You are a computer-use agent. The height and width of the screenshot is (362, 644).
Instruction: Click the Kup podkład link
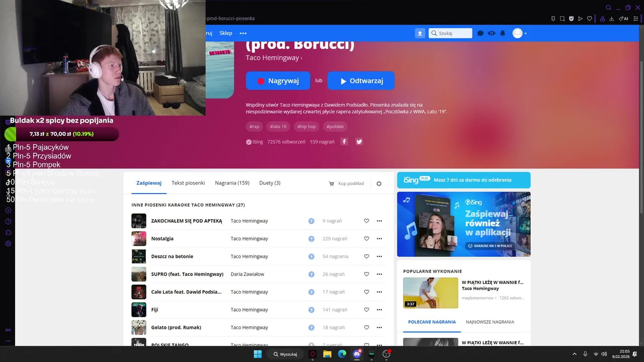pos(346,184)
